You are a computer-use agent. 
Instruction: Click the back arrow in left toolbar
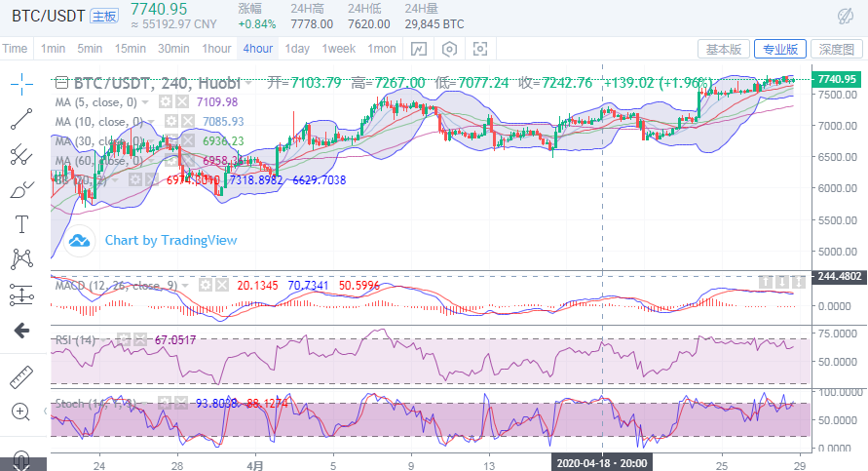pos(21,331)
